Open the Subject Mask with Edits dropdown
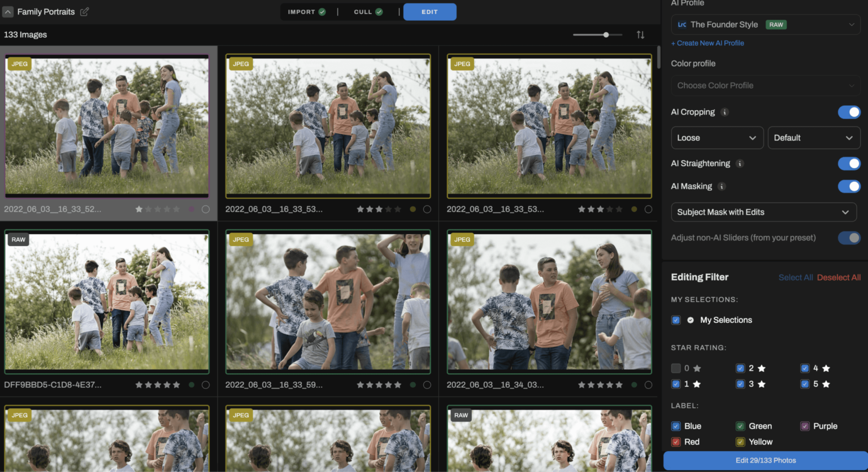The width and height of the screenshot is (868, 472). point(763,212)
